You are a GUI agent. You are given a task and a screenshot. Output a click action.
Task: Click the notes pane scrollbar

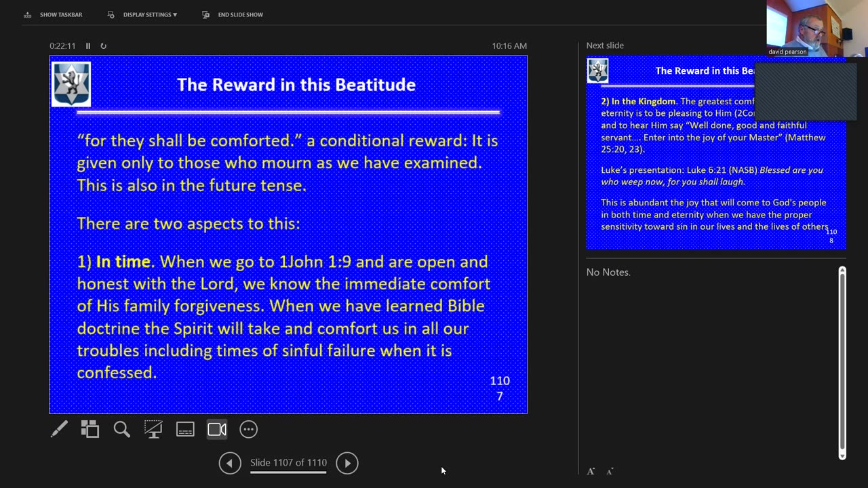pos(842,363)
